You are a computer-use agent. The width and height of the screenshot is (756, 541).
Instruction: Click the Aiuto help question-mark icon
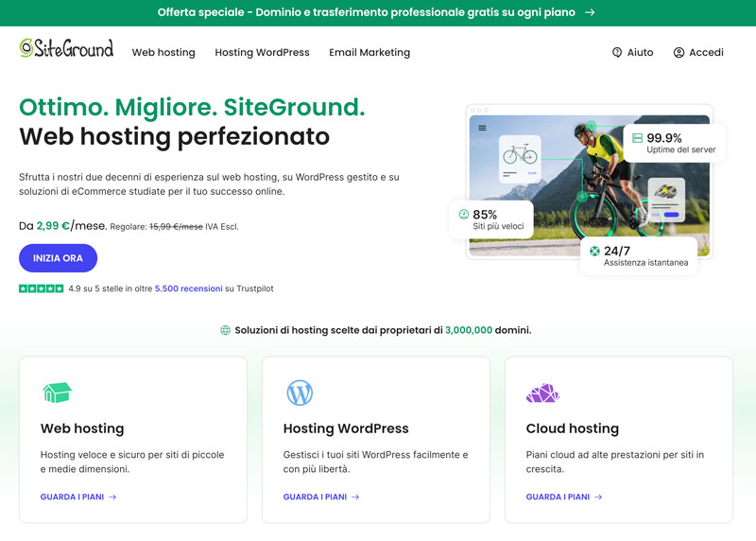click(x=617, y=52)
